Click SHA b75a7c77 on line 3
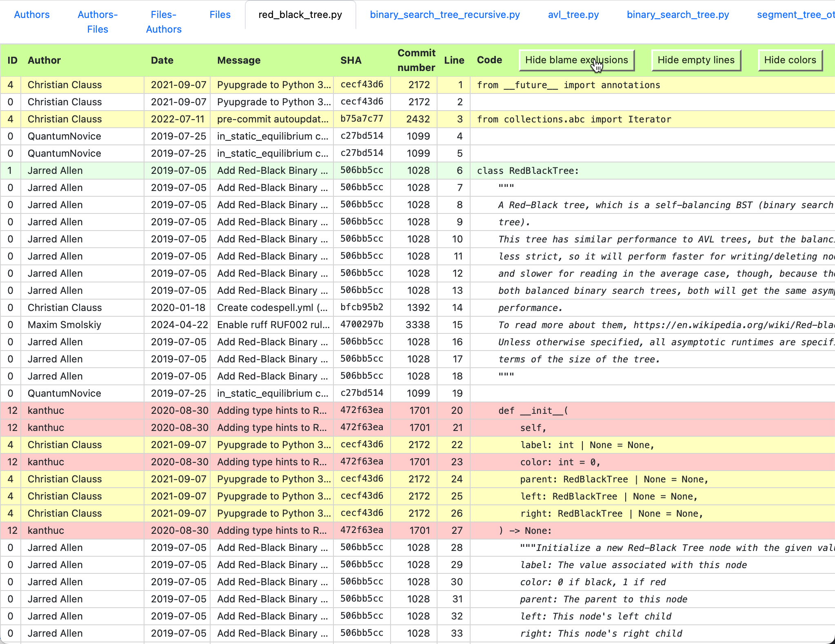 (362, 119)
